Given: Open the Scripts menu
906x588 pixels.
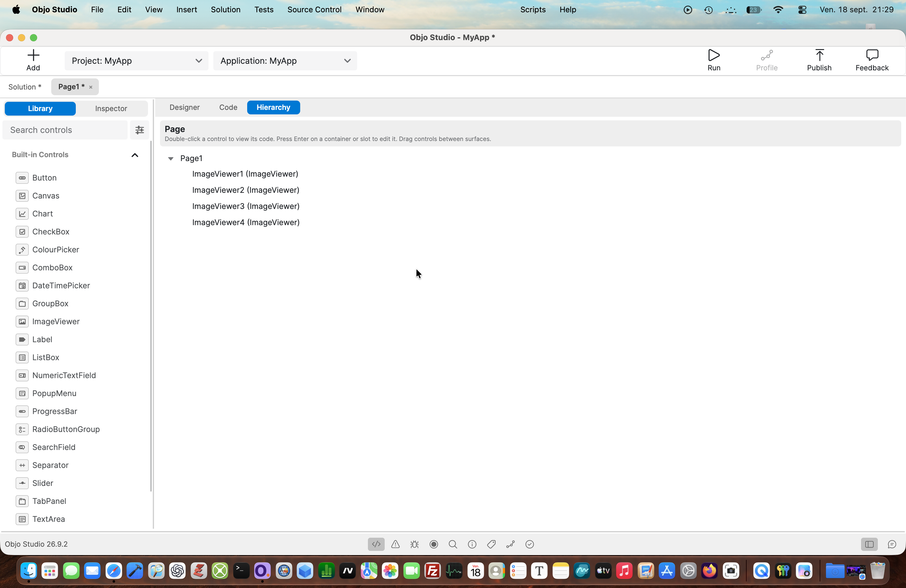Looking at the screenshot, I should [533, 10].
